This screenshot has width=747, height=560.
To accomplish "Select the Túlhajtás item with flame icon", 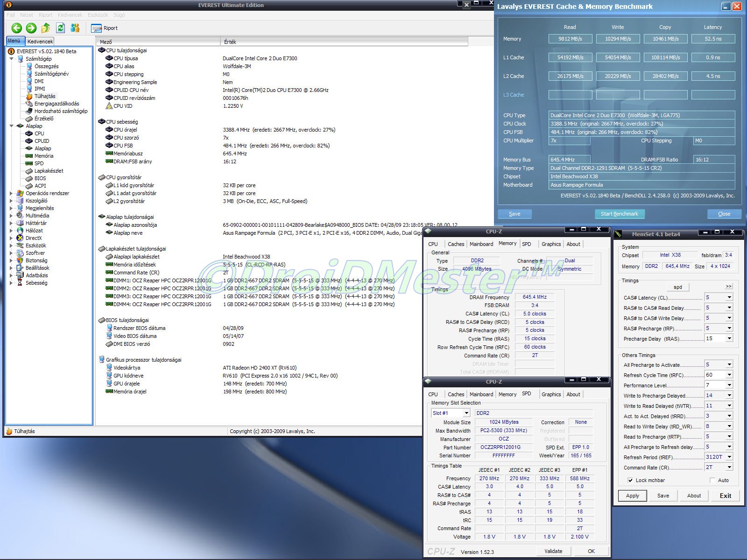I will tap(45, 96).
